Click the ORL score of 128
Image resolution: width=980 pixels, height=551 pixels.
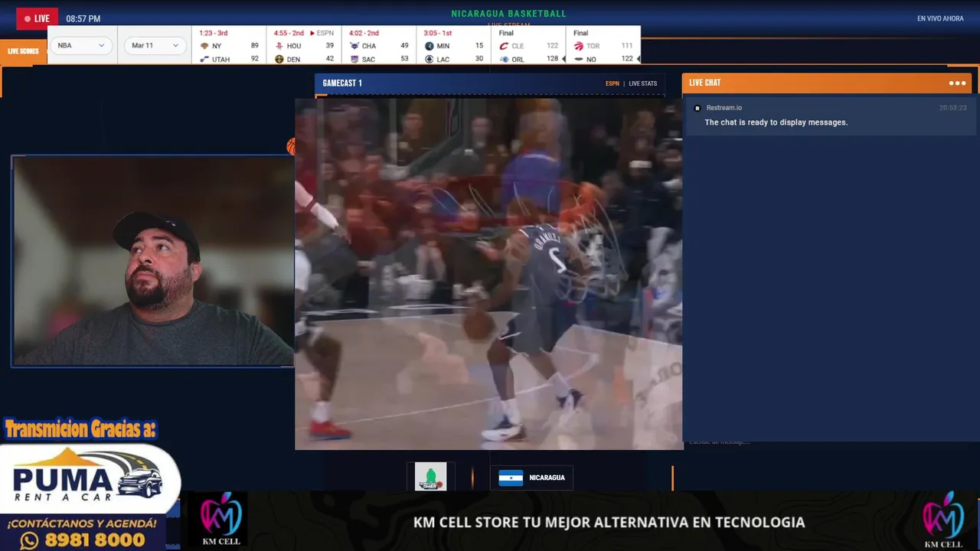(x=552, y=59)
